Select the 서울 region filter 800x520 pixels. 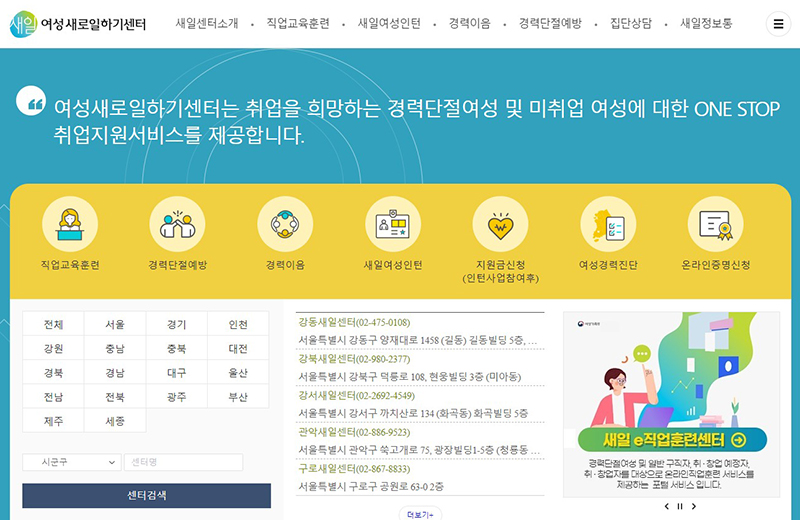pyautogui.click(x=115, y=324)
